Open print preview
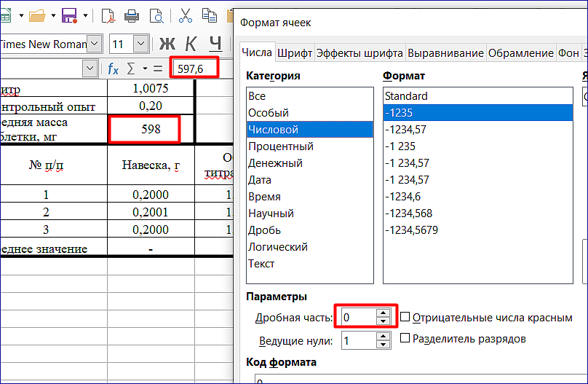 pyautogui.click(x=156, y=16)
